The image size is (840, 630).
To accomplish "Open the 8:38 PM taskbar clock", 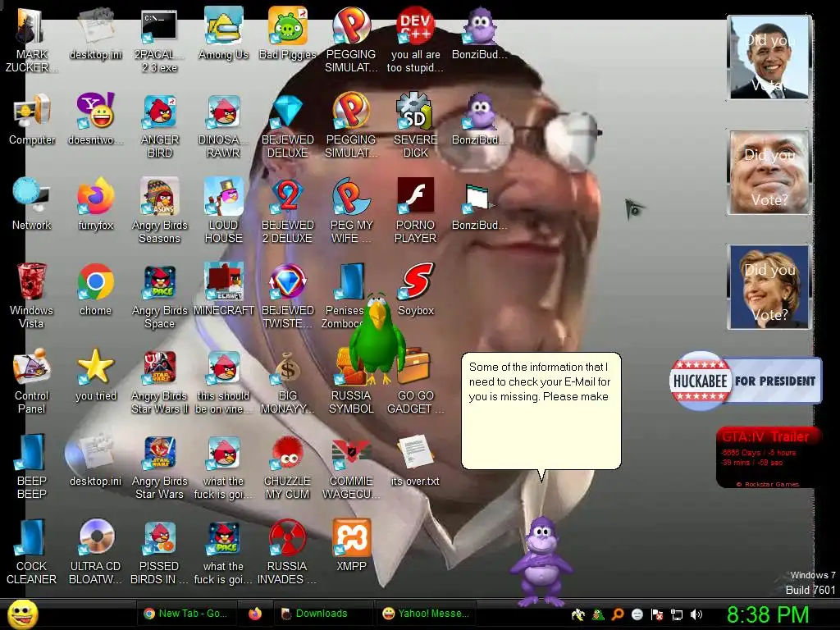I will click(768, 614).
